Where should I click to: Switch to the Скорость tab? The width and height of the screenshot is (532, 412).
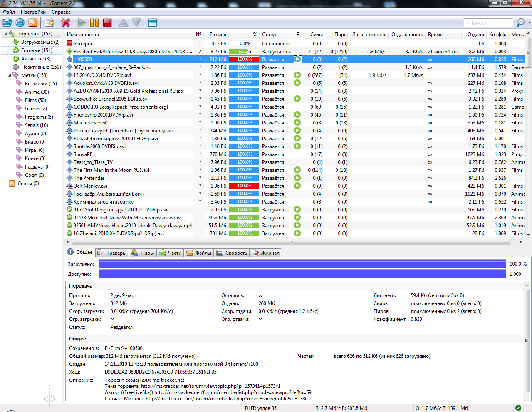tap(232, 253)
